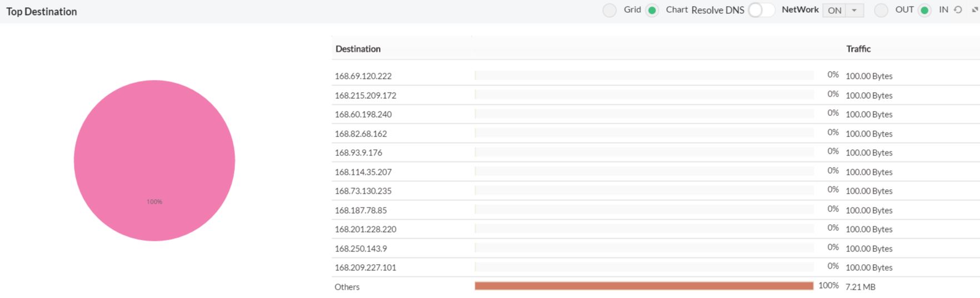
Task: Toggle the Resolve DNS switch
Action: tap(761, 11)
